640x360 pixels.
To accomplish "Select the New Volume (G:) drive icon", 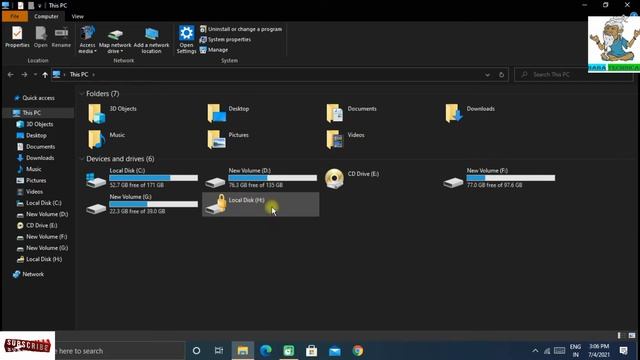I will coord(96,208).
